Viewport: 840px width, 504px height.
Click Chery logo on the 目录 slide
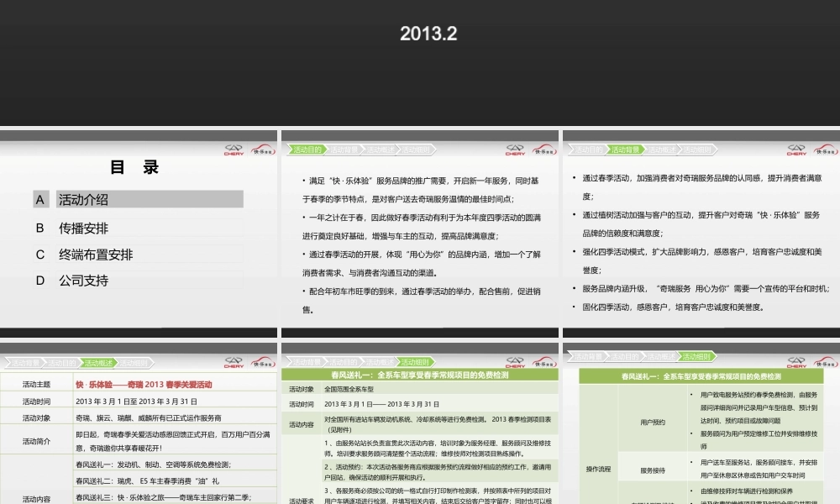coord(234,150)
